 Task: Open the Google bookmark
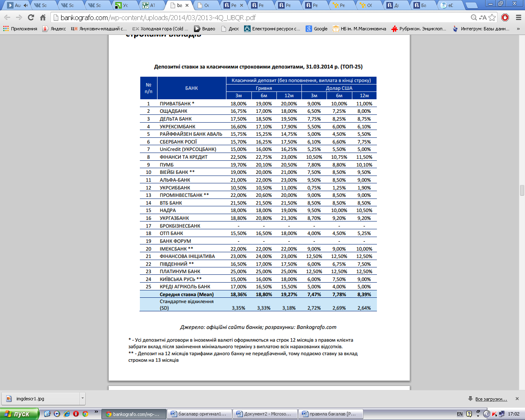click(x=317, y=29)
